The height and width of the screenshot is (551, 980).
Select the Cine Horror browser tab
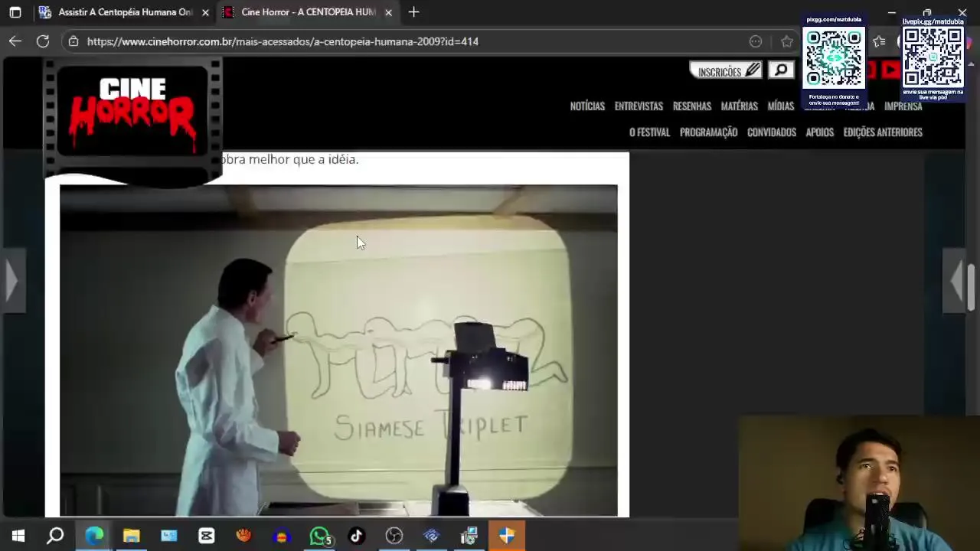(x=308, y=12)
